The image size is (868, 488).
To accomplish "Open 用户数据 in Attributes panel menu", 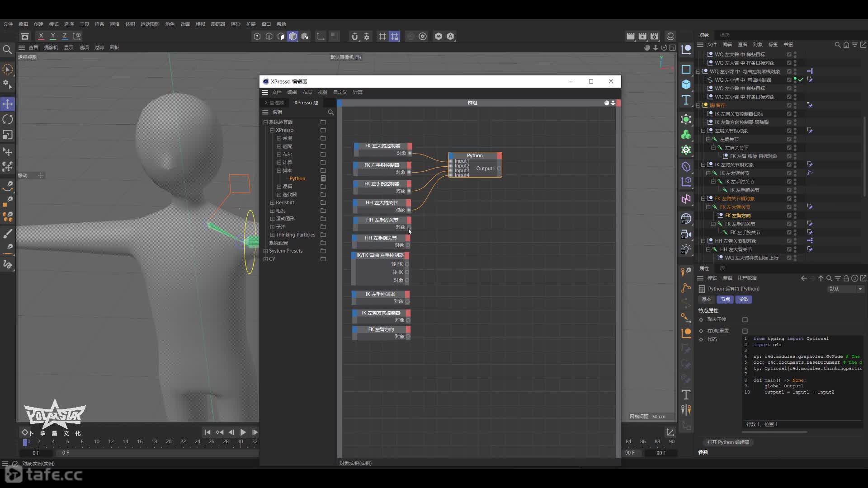I will pos(747,278).
